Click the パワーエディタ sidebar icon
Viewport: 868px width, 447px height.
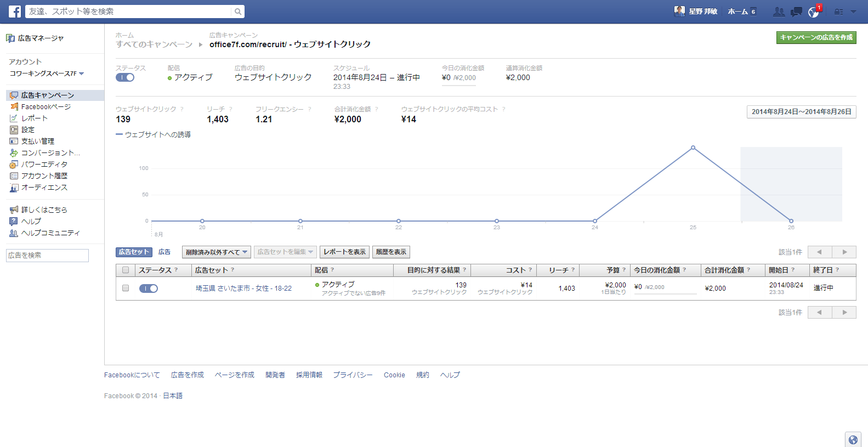(x=14, y=165)
